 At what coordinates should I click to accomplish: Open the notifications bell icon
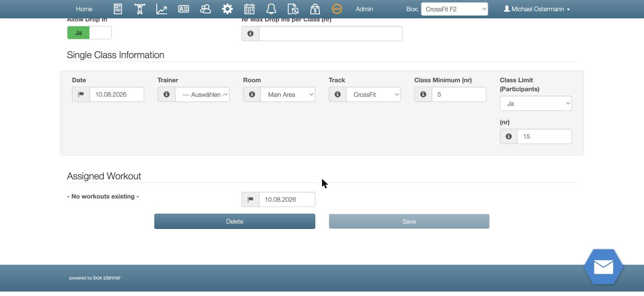271,9
